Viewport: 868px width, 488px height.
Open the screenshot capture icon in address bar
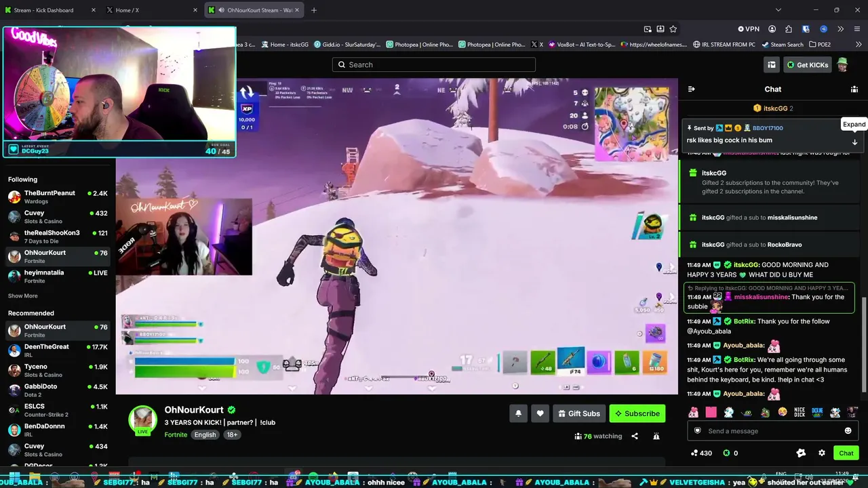pos(648,29)
